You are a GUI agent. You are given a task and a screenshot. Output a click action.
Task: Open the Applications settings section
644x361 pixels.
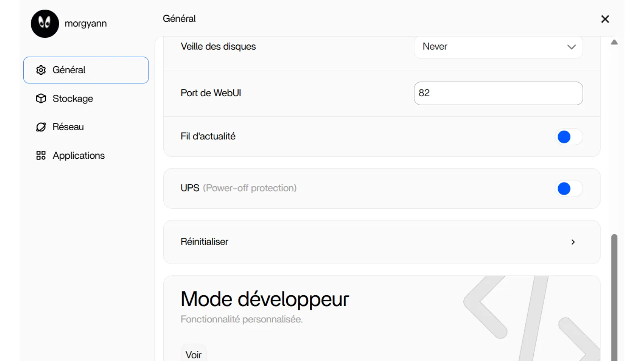point(78,156)
